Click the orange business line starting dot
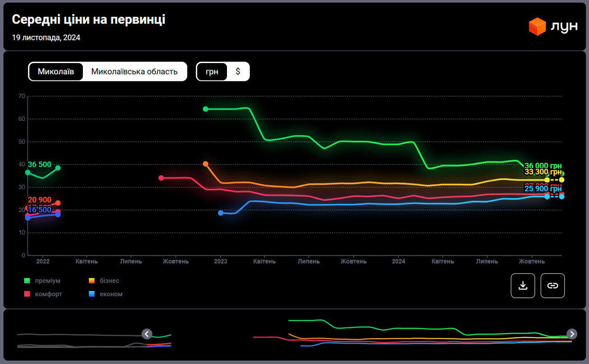 pos(206,164)
